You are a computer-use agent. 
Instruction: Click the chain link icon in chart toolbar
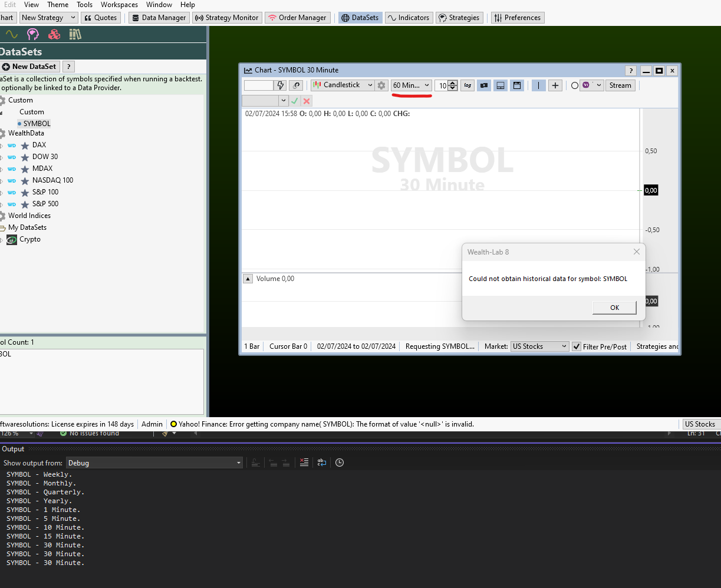(297, 85)
